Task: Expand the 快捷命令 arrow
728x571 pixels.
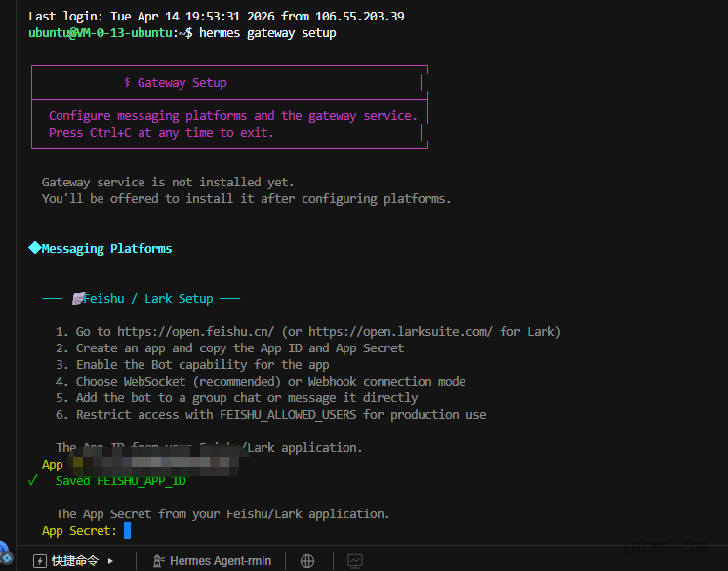Action: (111, 561)
